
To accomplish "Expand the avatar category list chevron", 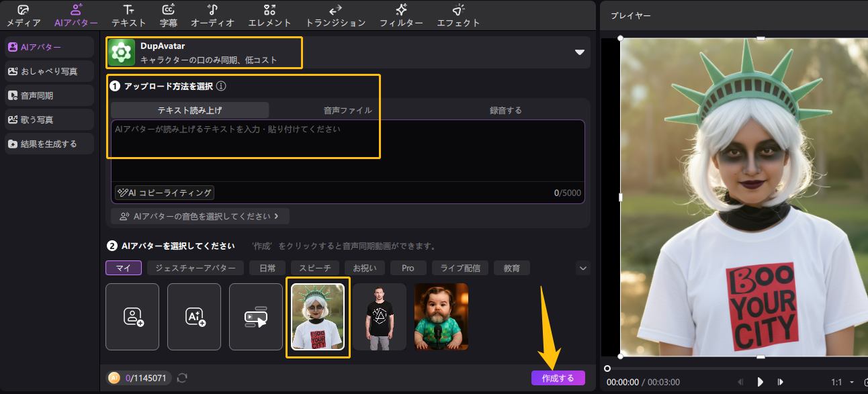I will (x=582, y=268).
